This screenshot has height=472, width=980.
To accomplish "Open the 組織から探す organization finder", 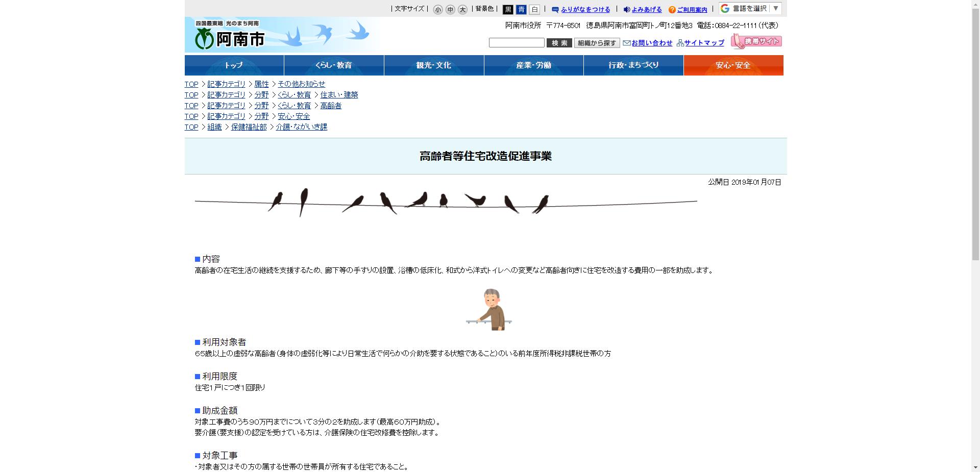I will [597, 43].
